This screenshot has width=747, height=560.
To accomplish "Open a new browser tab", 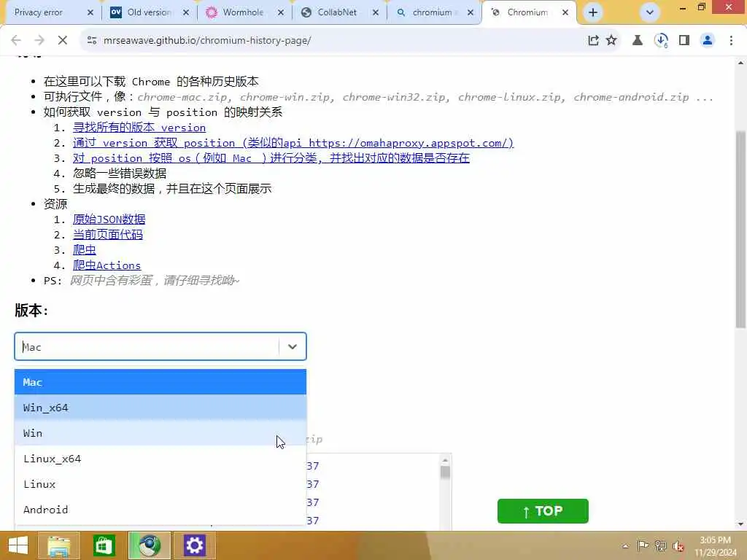I will (x=592, y=12).
